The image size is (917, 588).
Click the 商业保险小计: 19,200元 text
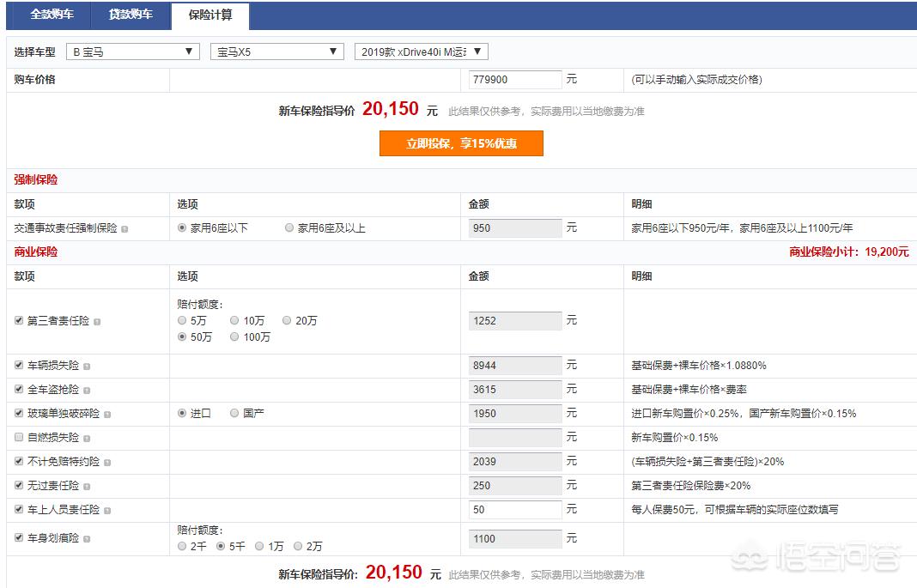click(x=849, y=252)
